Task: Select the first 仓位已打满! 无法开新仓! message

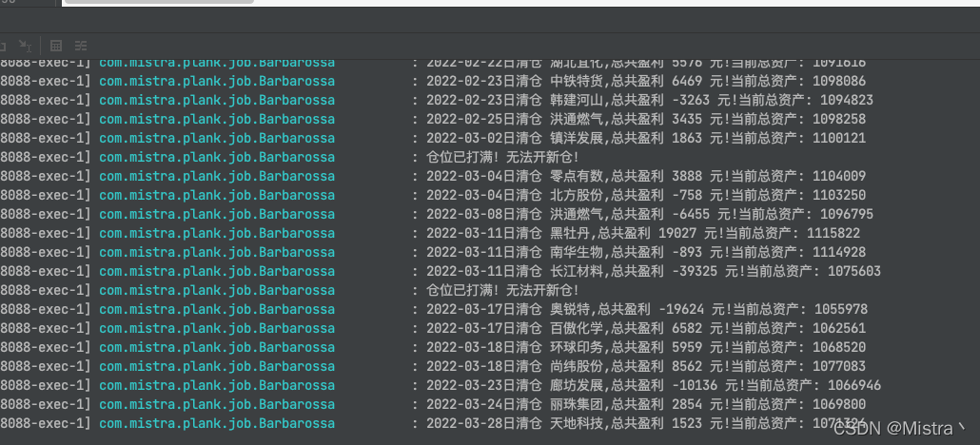Action: click(502, 157)
